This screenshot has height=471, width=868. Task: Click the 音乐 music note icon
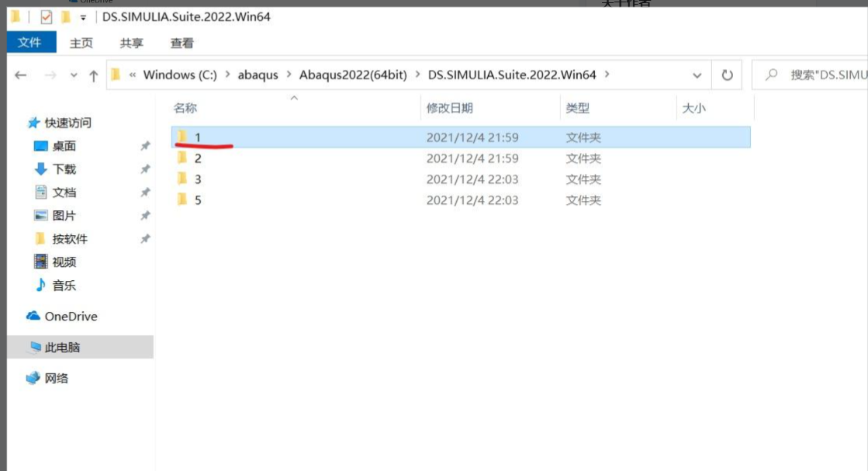click(40, 285)
